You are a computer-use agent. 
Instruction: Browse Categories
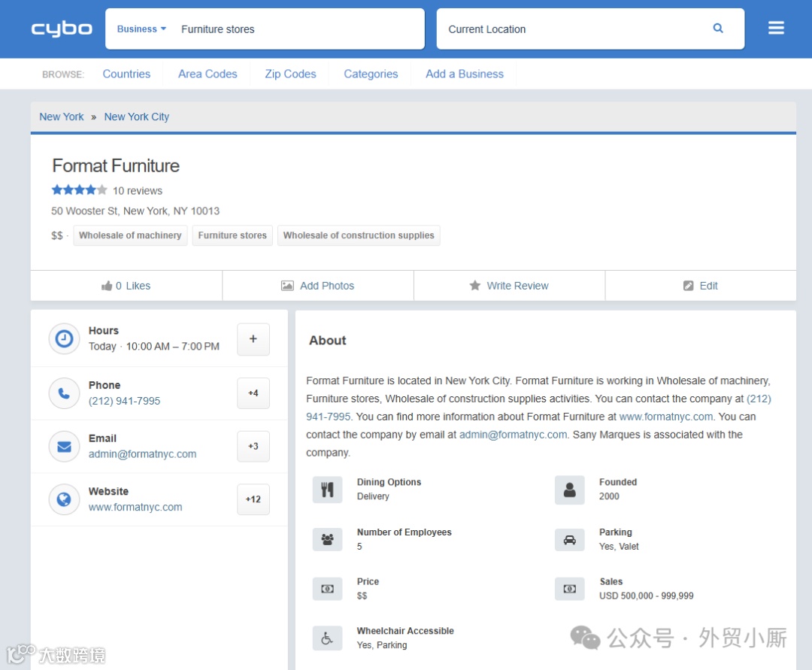[371, 74]
